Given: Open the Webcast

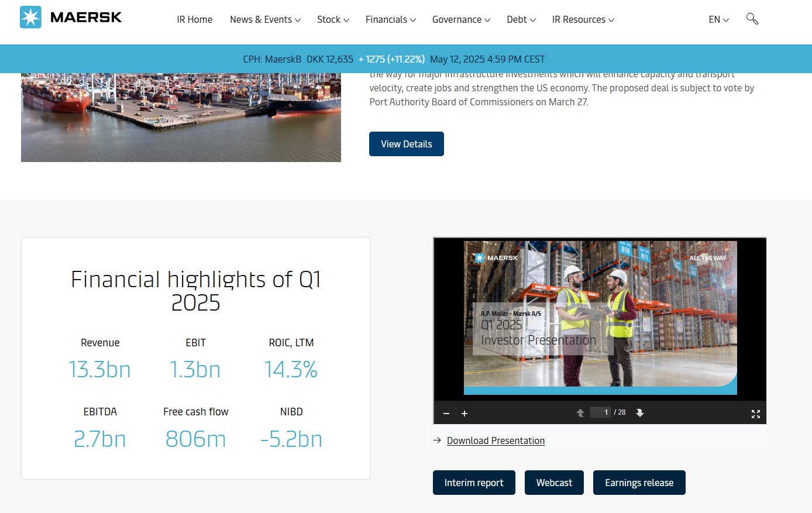Looking at the screenshot, I should click(x=554, y=483).
